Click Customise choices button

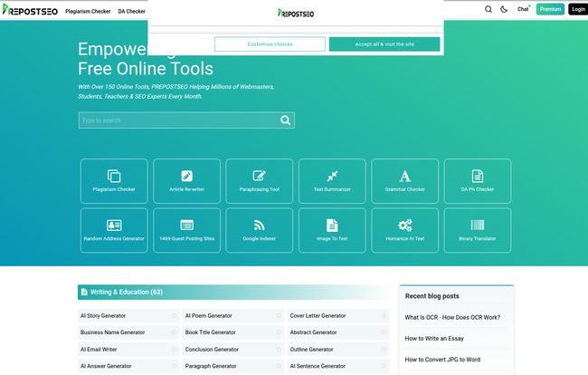coord(270,43)
